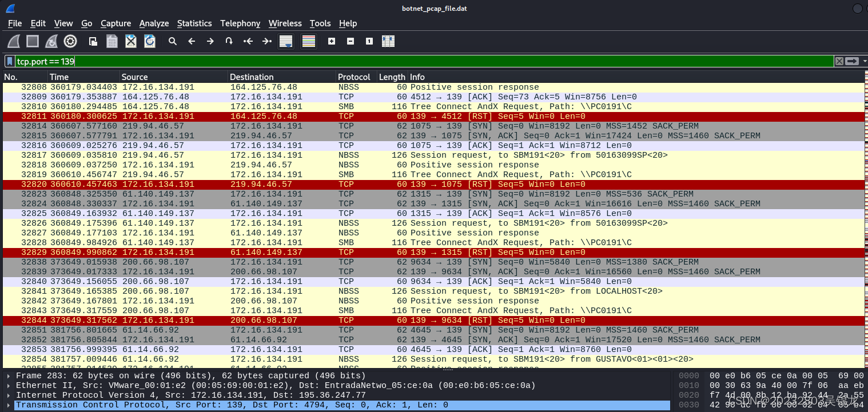Open the Tools menu

point(320,23)
